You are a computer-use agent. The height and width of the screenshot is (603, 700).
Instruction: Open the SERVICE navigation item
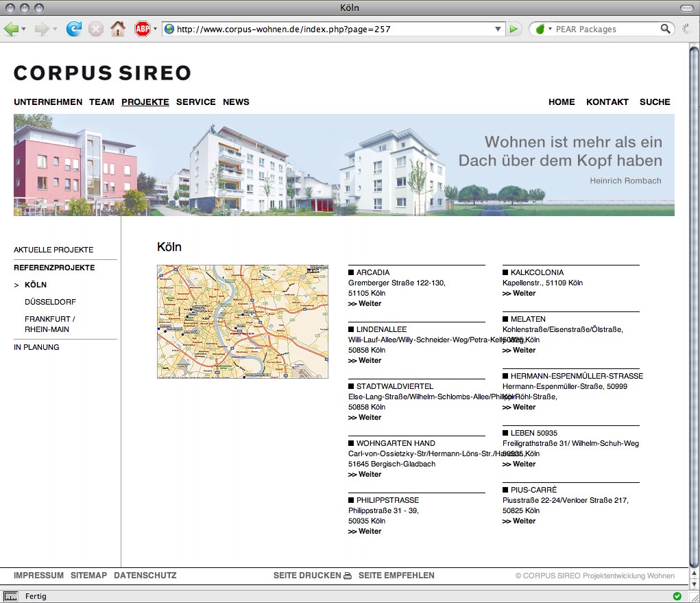point(196,102)
